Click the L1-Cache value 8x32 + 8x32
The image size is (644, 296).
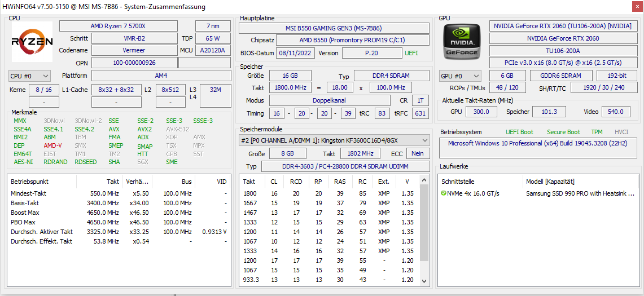(116, 90)
